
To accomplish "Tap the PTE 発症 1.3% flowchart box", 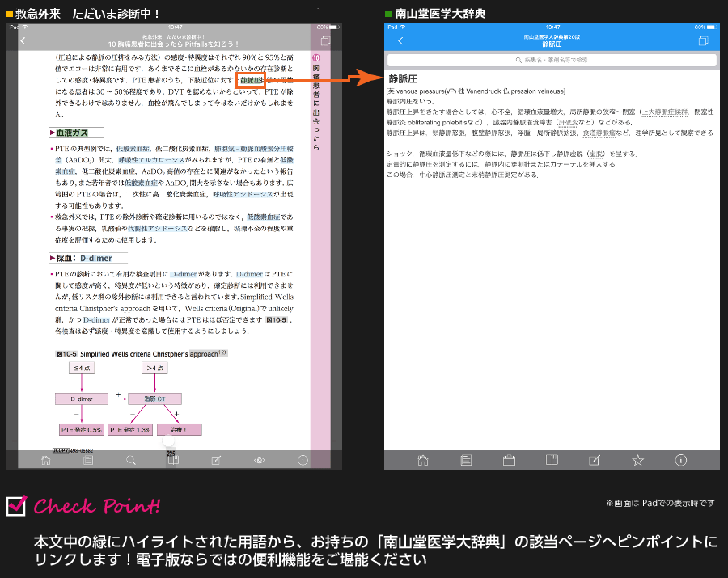I will (x=130, y=430).
